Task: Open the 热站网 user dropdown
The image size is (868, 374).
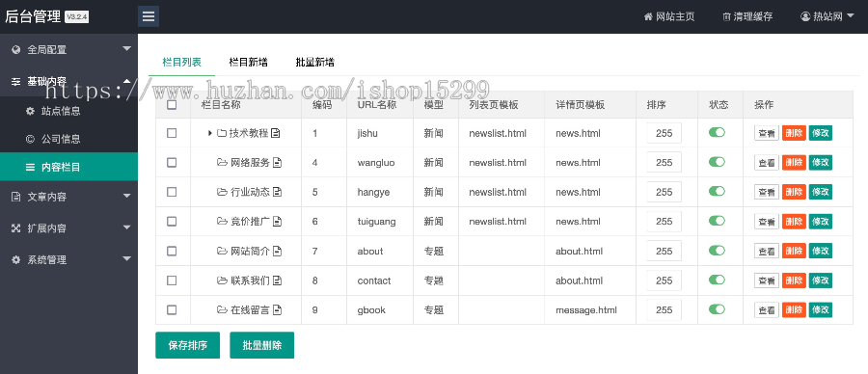Action: tap(827, 16)
